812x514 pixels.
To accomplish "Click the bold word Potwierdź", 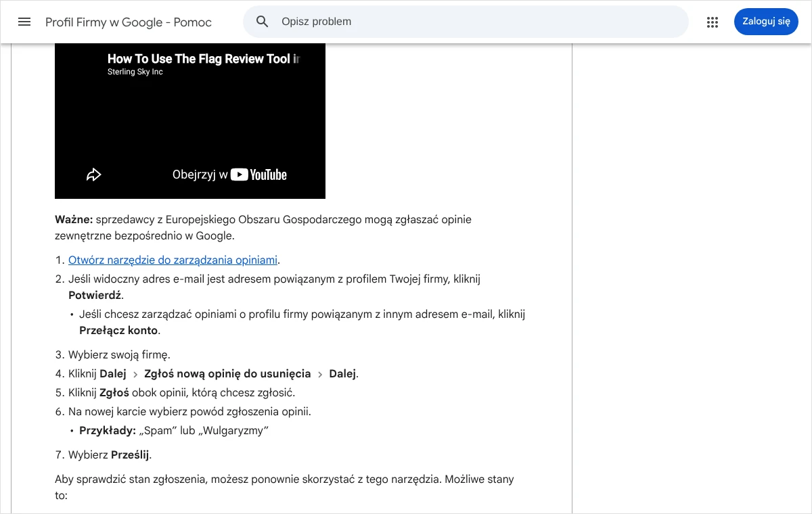I will (x=95, y=296).
